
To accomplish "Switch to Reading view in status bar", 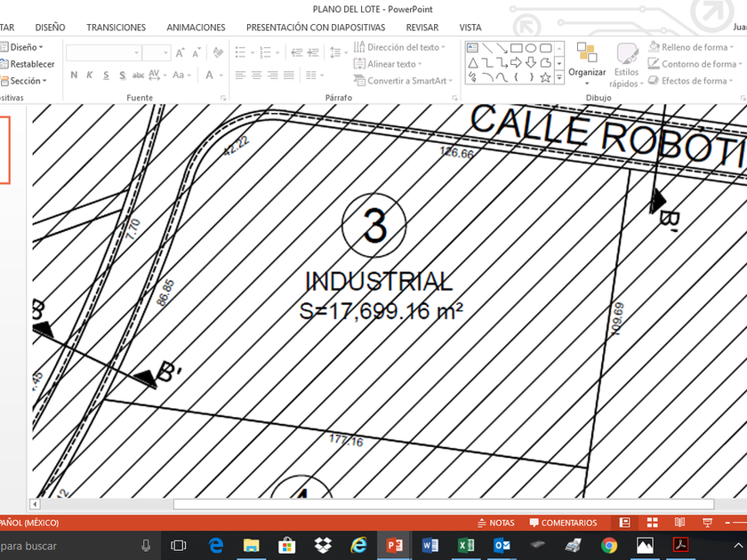I will pyautogui.click(x=679, y=523).
